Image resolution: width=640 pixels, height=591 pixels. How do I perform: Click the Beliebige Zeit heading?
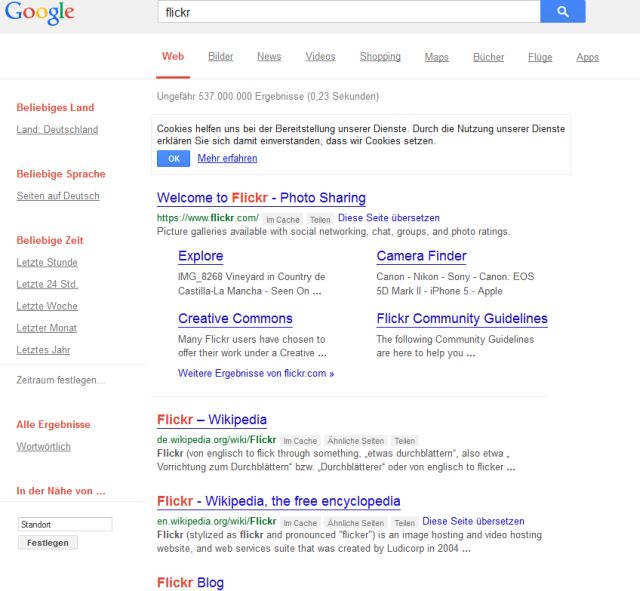pos(50,241)
